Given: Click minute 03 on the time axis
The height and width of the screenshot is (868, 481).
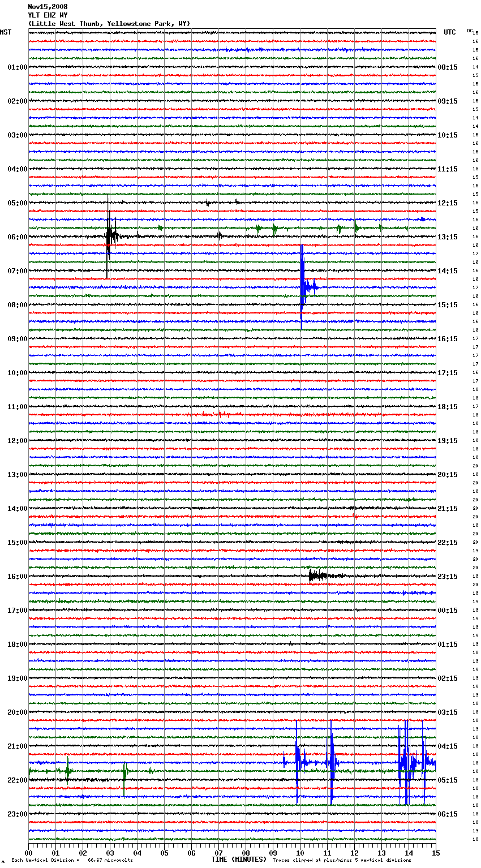Looking at the screenshot, I should [110, 853].
